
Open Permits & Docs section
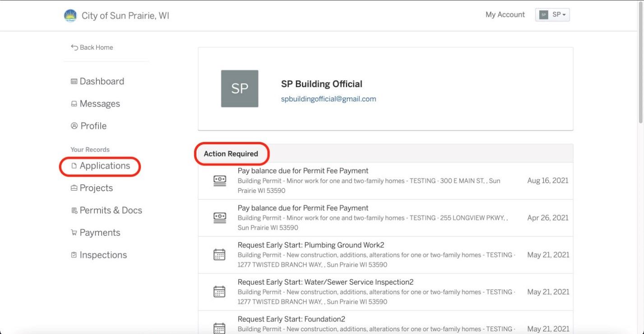tap(107, 210)
